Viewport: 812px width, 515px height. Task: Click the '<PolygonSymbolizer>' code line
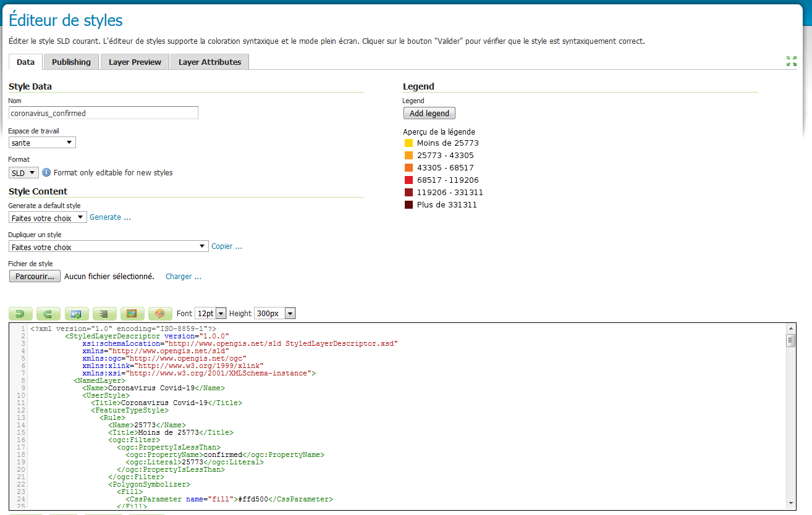pyautogui.click(x=149, y=484)
